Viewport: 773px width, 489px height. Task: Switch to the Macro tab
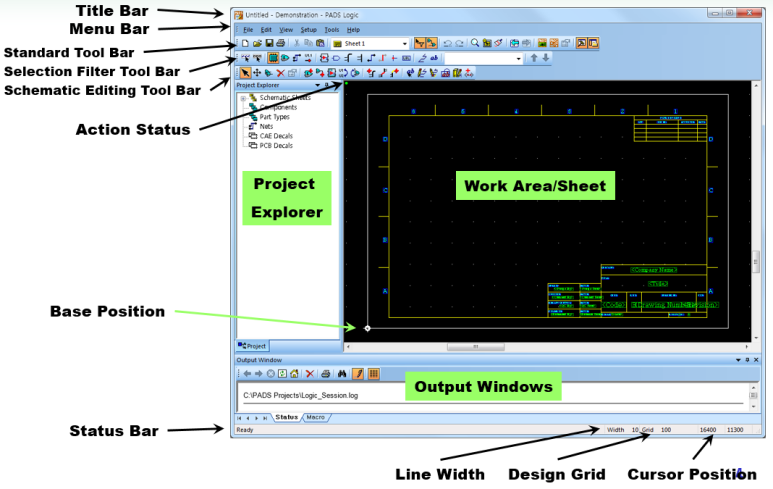(316, 417)
